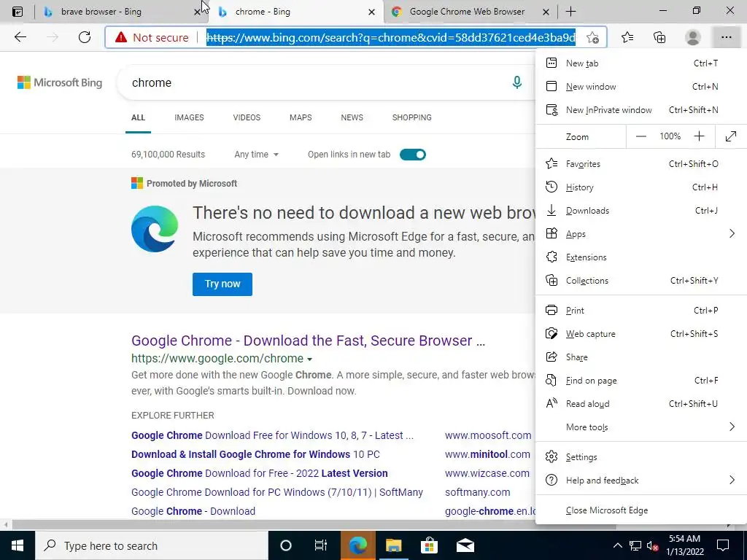Switch to the SHOPPING search tab
747x560 pixels.
tap(412, 117)
